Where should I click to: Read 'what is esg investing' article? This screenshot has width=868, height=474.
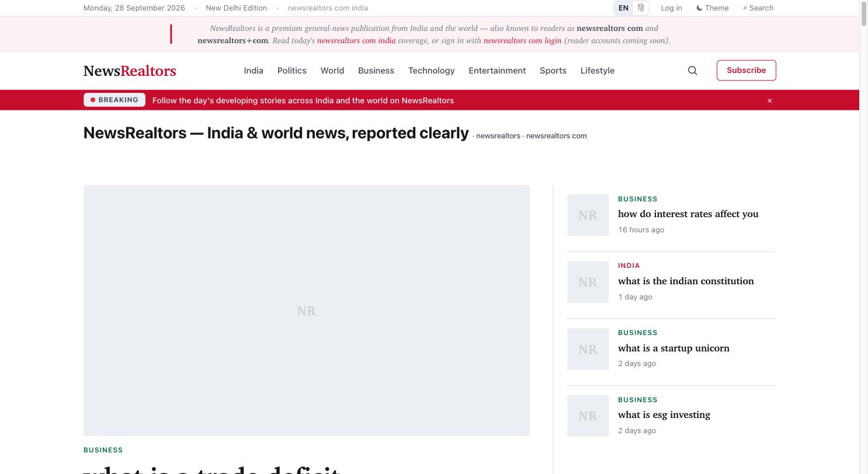tap(664, 414)
